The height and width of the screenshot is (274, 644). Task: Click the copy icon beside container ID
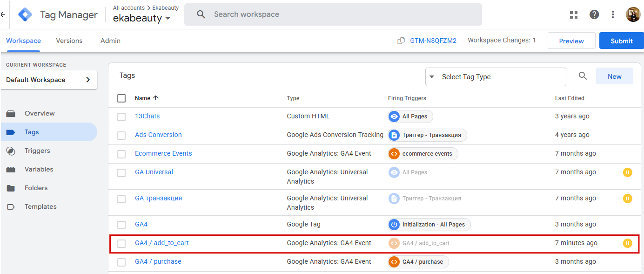(x=401, y=41)
